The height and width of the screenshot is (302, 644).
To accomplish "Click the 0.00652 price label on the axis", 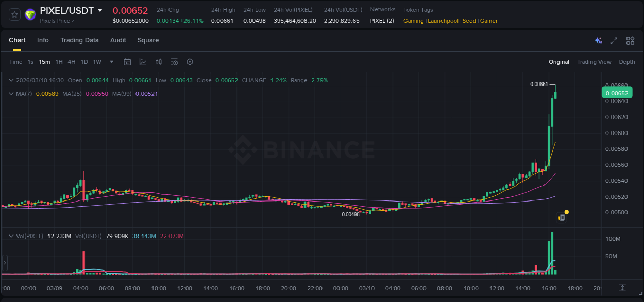I will pos(617,92).
